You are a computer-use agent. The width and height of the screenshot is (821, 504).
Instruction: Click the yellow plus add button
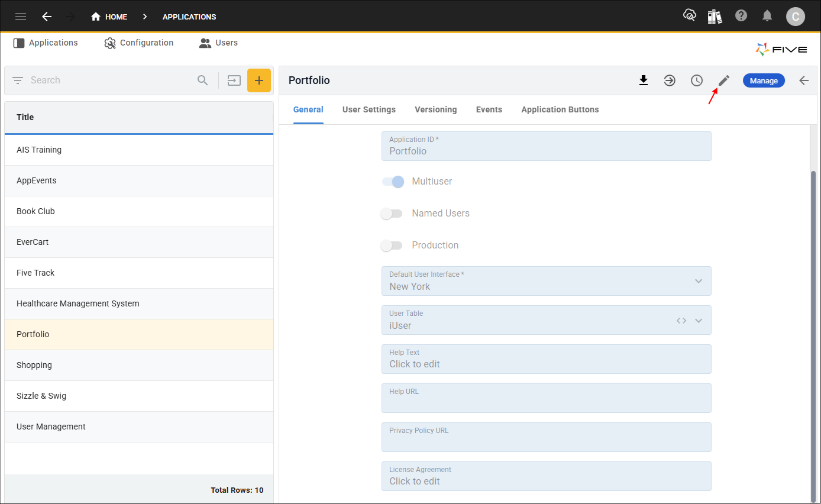(x=258, y=80)
